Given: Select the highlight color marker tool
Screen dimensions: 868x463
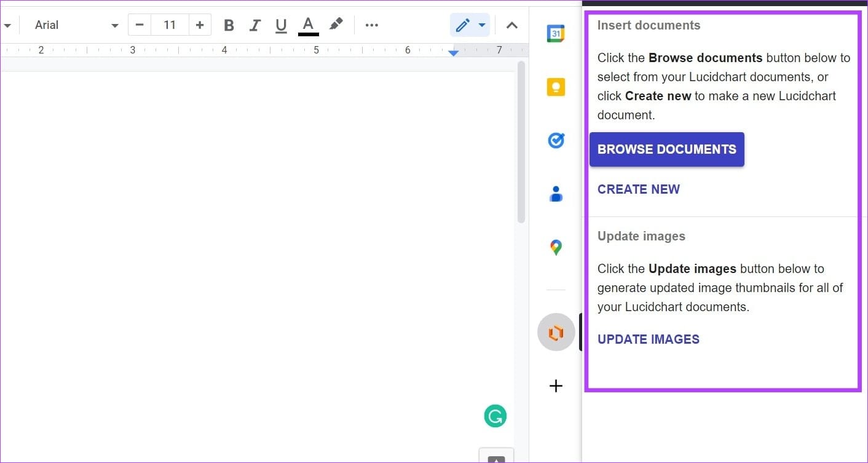Looking at the screenshot, I should [336, 25].
